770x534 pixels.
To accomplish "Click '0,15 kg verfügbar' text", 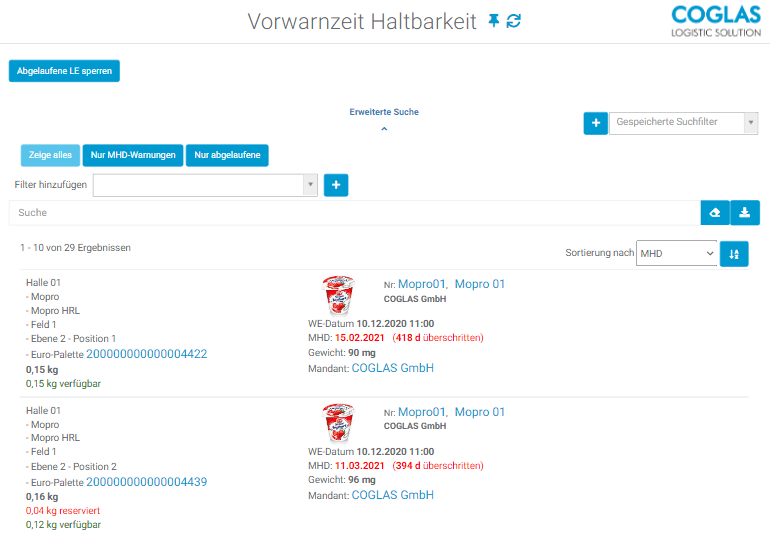I will coord(63,384).
